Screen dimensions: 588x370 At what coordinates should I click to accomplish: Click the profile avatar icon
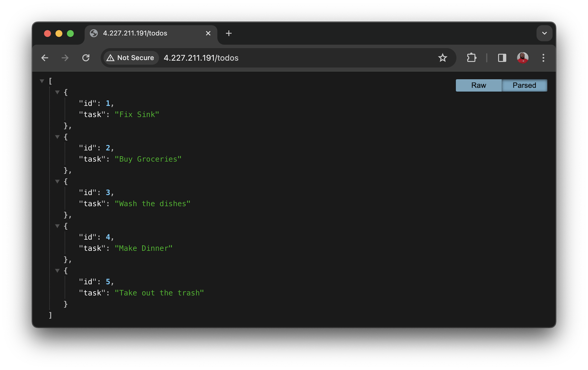(523, 58)
